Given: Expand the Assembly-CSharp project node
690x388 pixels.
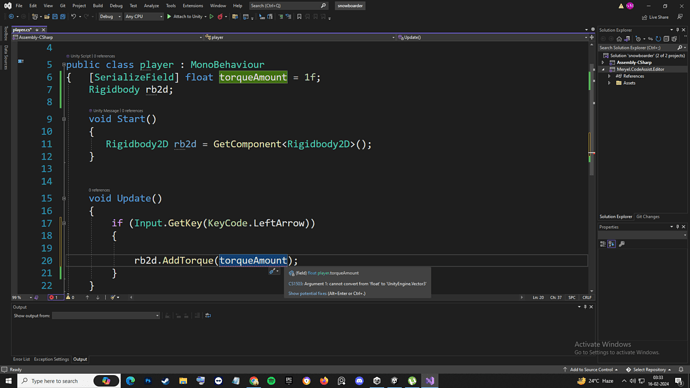Looking at the screenshot, I should pos(603,62).
